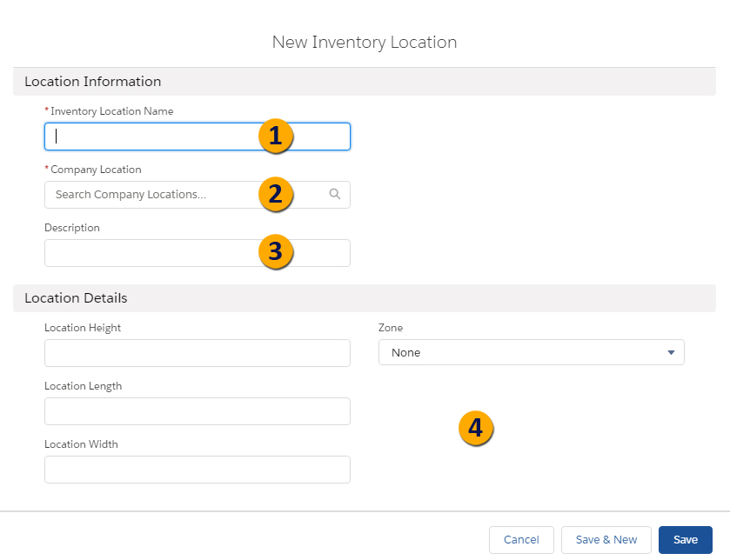Click the numbered marker 3 callout

[275, 252]
